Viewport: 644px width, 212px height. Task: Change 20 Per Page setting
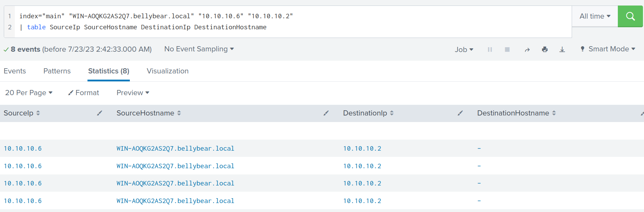pos(29,93)
